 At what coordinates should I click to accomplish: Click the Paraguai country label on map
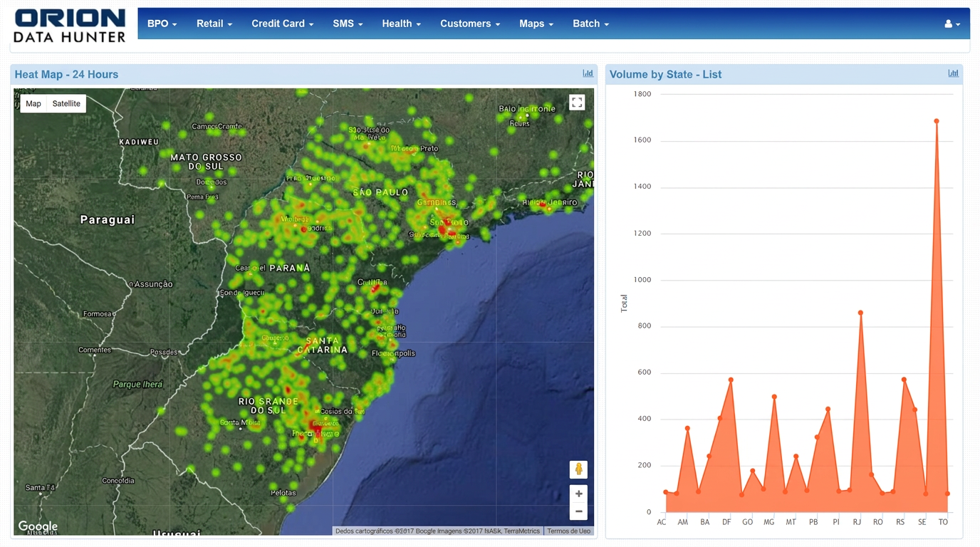pyautogui.click(x=108, y=219)
